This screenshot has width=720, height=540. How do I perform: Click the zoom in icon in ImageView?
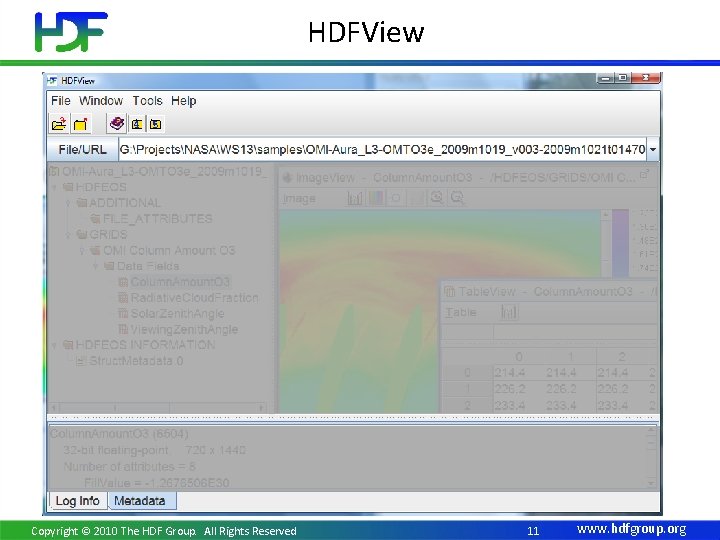click(x=437, y=198)
